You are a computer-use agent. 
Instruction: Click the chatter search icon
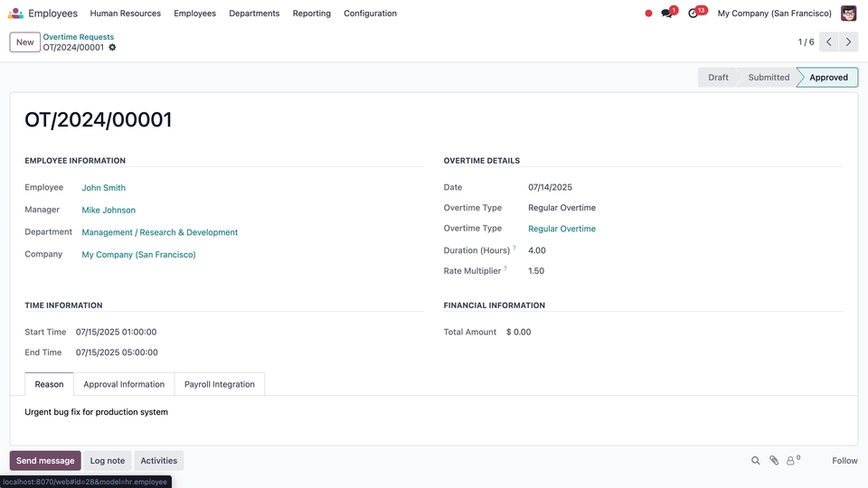755,460
